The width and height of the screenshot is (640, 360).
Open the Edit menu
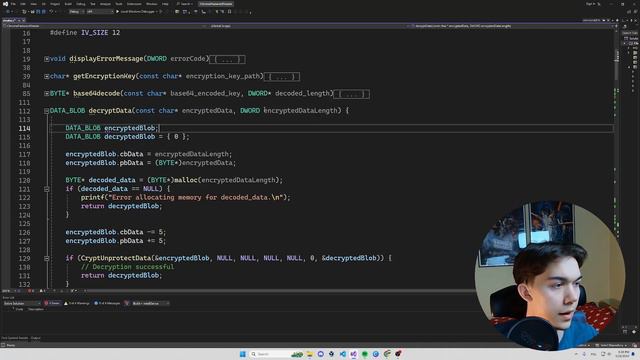tap(23, 4)
